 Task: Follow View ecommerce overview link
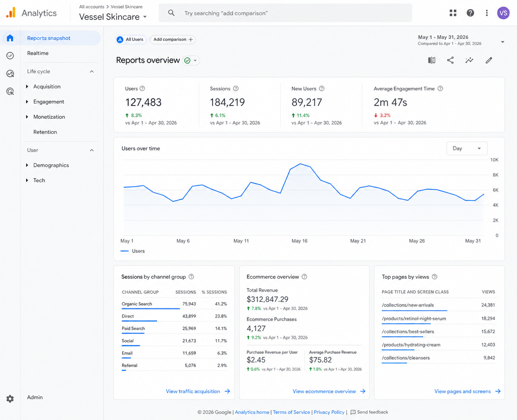[x=329, y=391]
